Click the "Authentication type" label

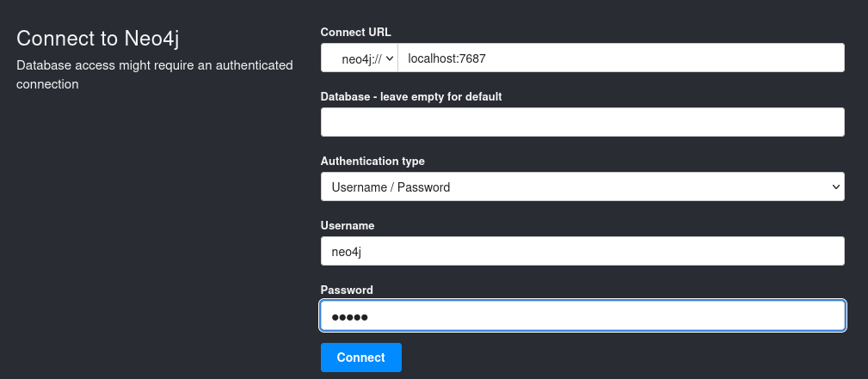coord(372,161)
